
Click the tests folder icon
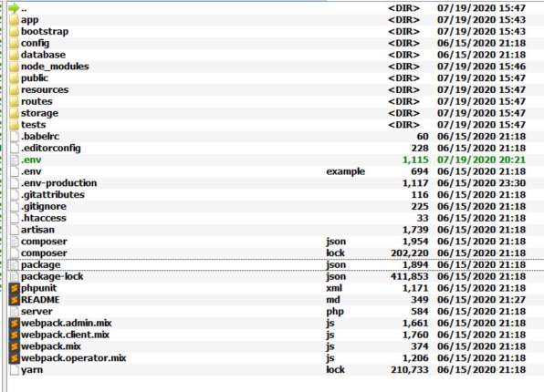pos(14,125)
